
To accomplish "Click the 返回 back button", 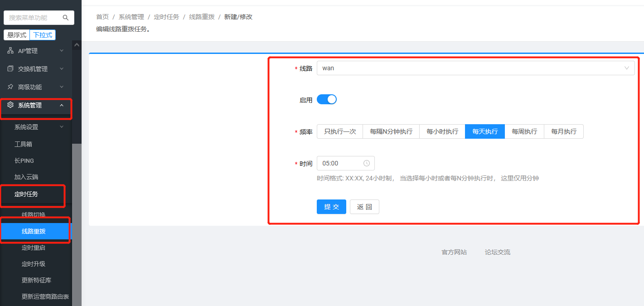I will tap(364, 207).
